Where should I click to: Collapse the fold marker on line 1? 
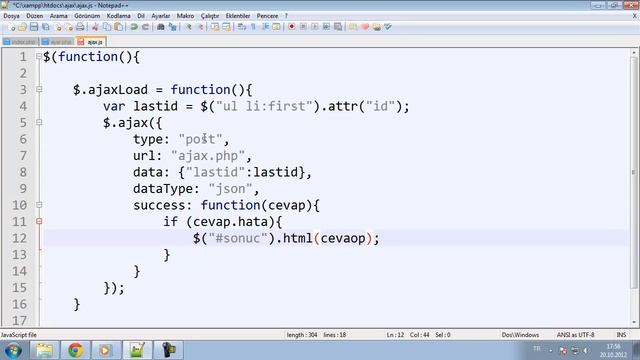[x=39, y=56]
